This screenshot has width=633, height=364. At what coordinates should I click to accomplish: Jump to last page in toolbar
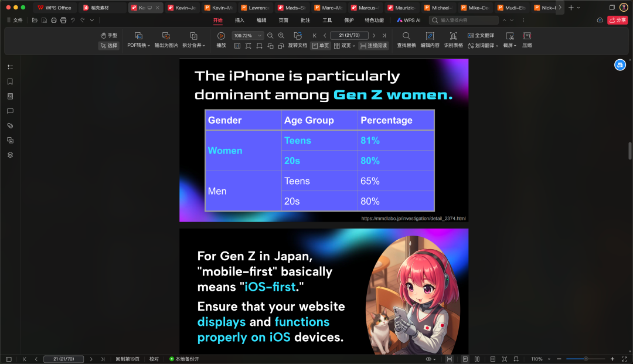coord(384,36)
